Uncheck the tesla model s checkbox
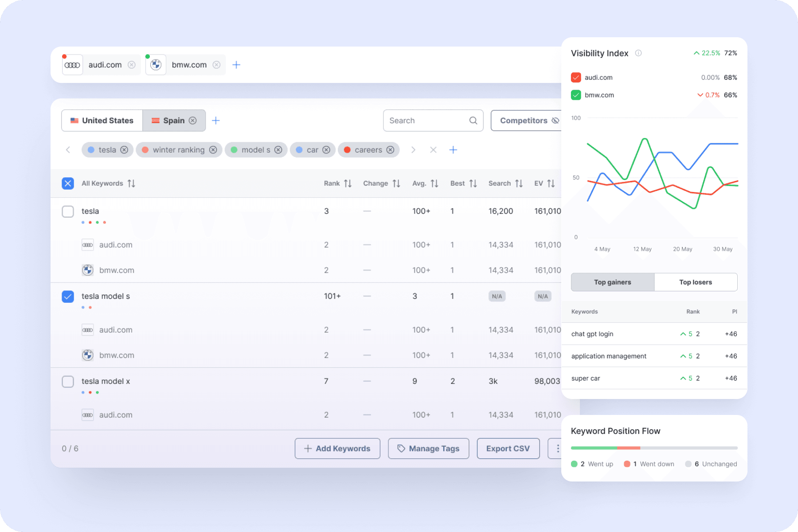This screenshot has width=798, height=532. (x=68, y=297)
